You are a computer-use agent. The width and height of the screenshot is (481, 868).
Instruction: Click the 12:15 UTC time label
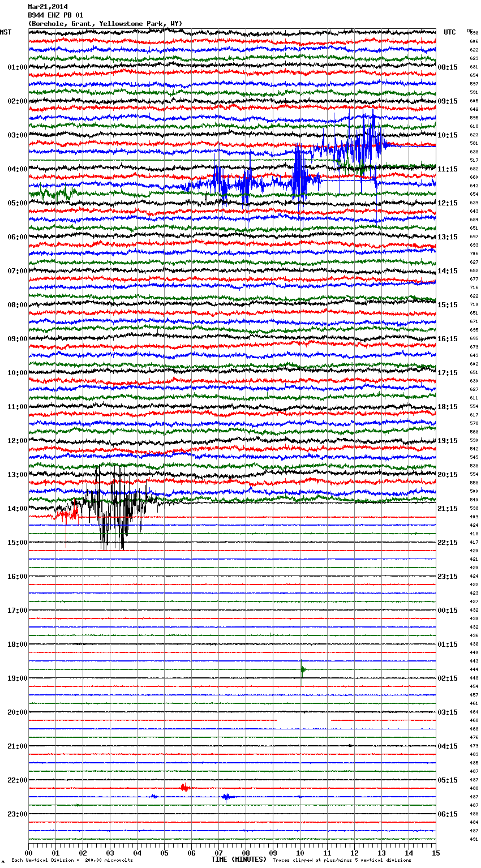448,203
